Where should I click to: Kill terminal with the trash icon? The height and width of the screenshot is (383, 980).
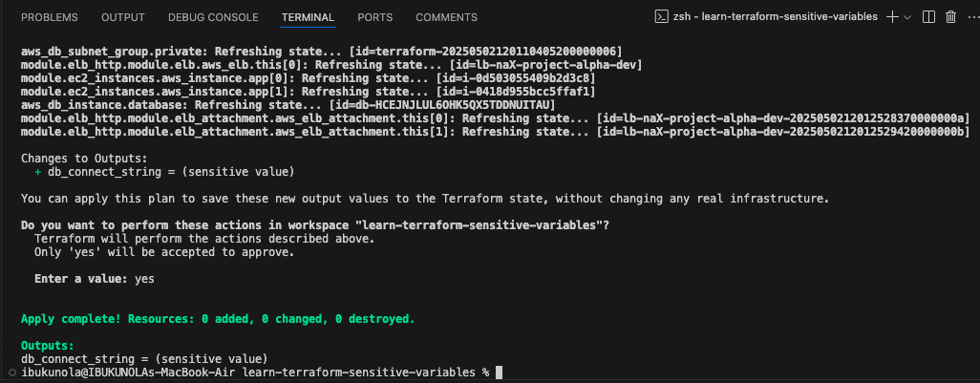tap(951, 17)
